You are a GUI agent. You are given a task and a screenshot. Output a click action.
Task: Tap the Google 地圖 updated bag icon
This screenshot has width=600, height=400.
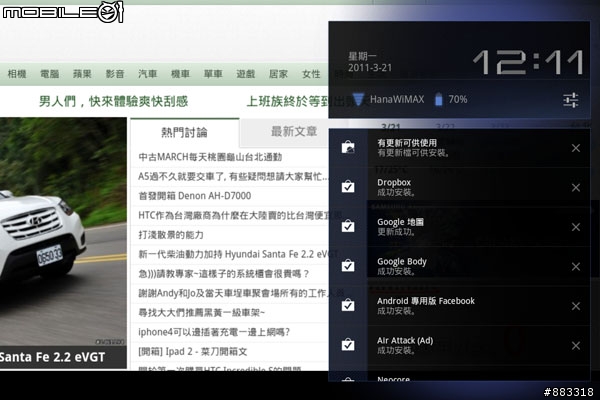tap(348, 227)
